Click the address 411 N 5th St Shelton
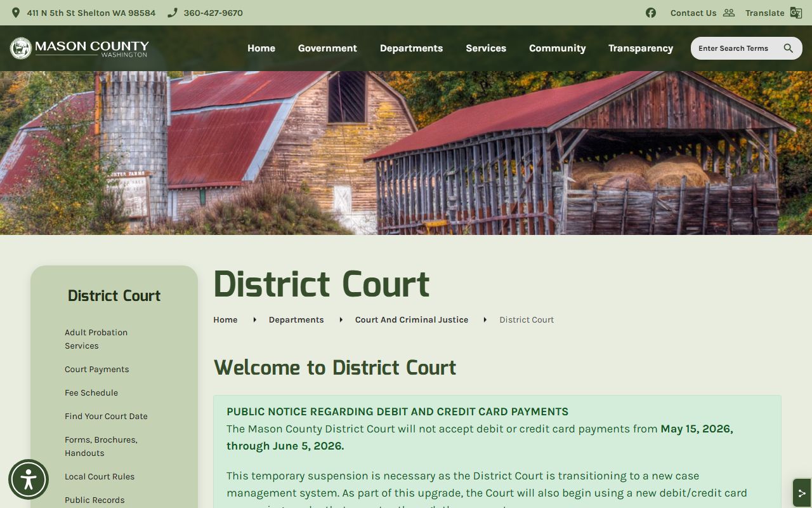The image size is (812, 508). click(91, 13)
